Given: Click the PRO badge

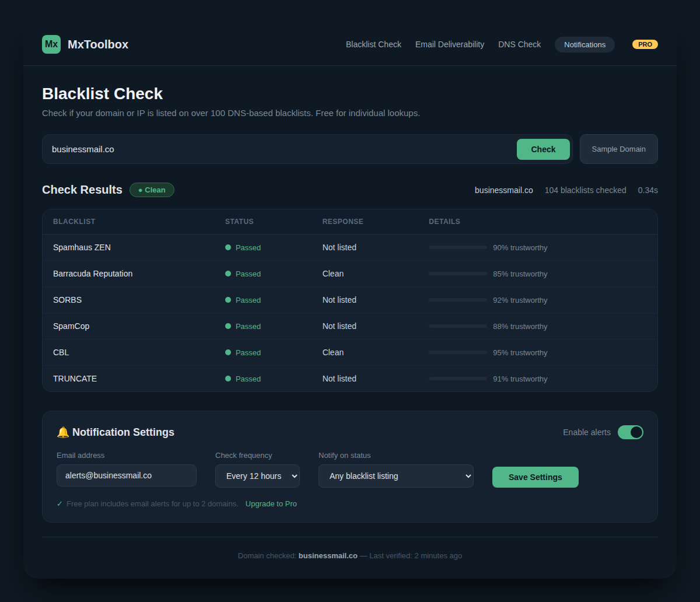Looking at the screenshot, I should tap(645, 44).
